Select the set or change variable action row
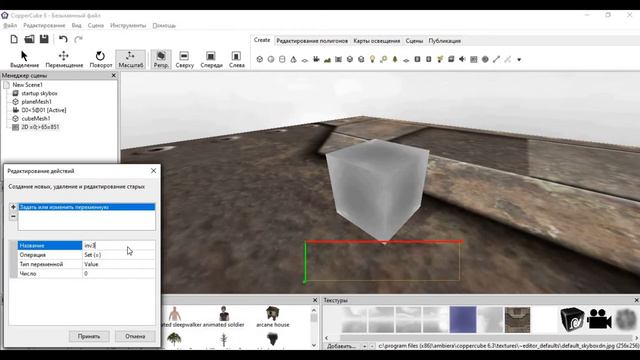Viewport: 640px width, 360px height. [x=87, y=207]
